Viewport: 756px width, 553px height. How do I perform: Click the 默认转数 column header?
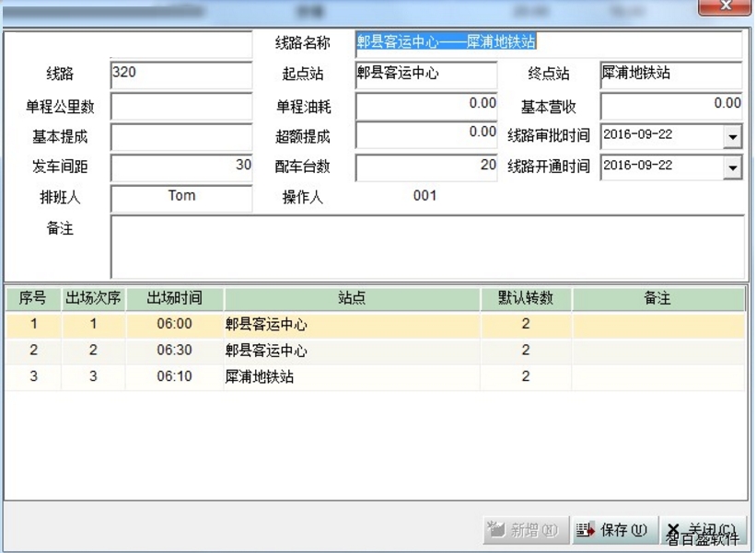click(x=526, y=299)
